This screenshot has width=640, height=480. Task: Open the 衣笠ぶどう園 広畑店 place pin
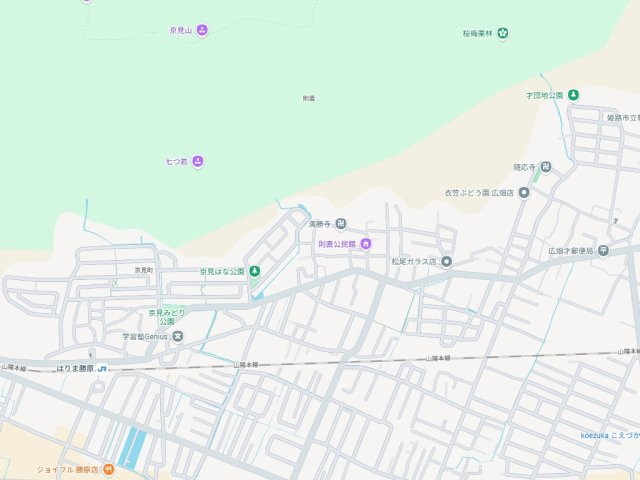coord(524,193)
